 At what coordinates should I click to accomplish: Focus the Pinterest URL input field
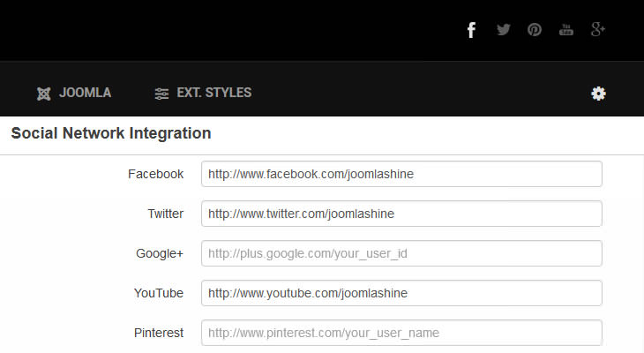pos(401,333)
